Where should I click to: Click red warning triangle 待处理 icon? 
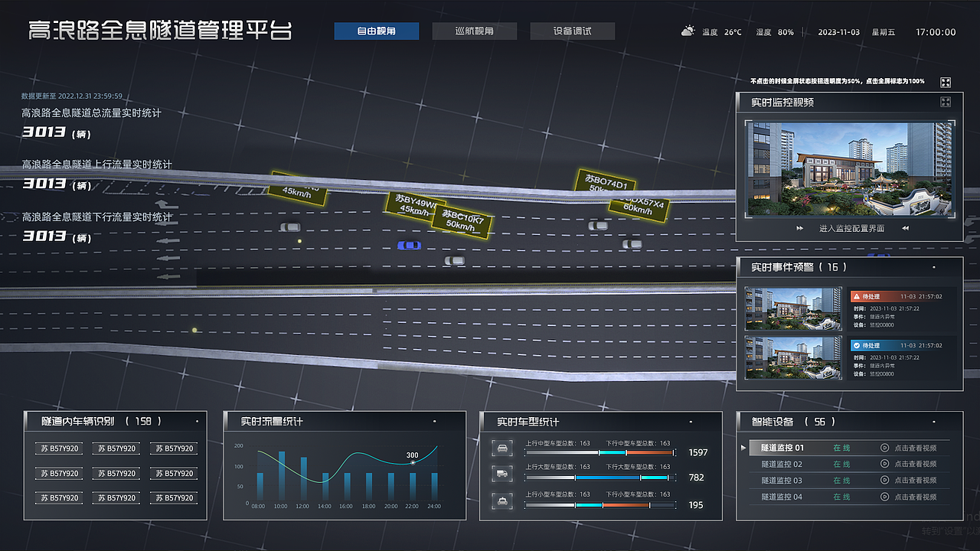857,296
